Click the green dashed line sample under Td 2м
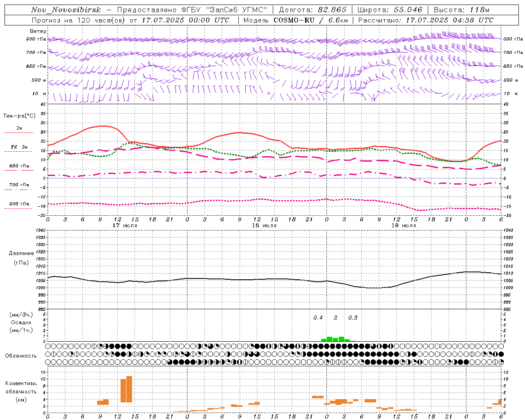This screenshot has height=420, width=525. coord(18,151)
